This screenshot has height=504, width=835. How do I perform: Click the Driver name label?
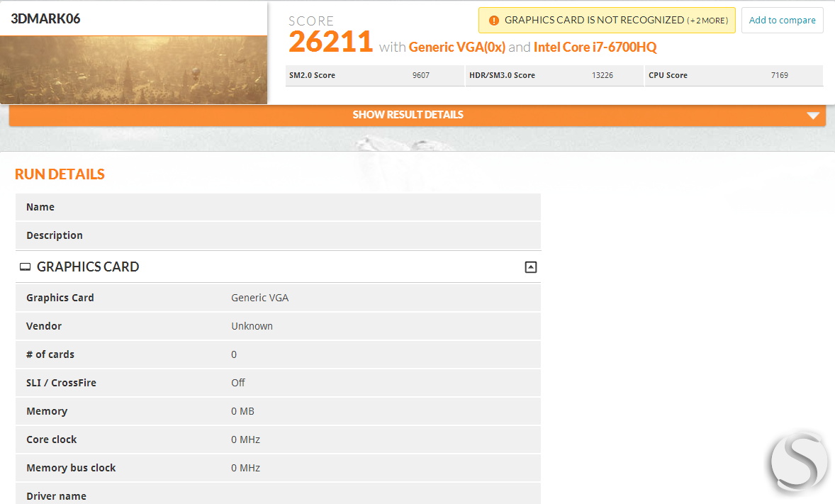57,496
